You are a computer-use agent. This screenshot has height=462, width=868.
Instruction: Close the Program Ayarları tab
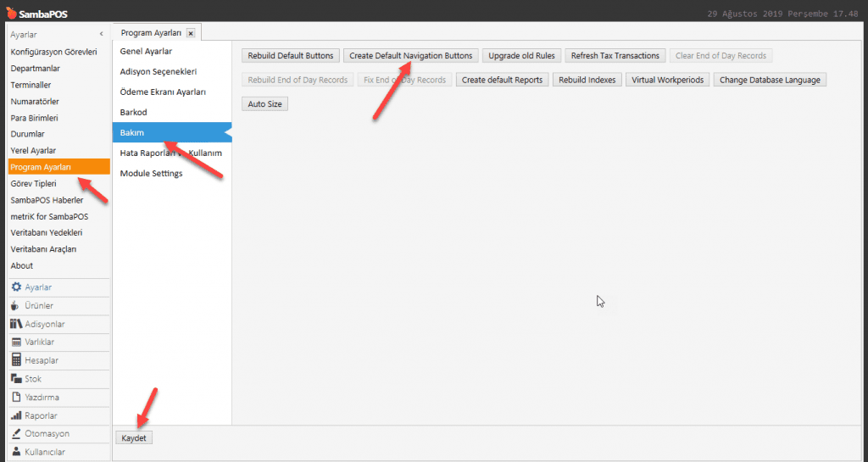click(x=191, y=33)
